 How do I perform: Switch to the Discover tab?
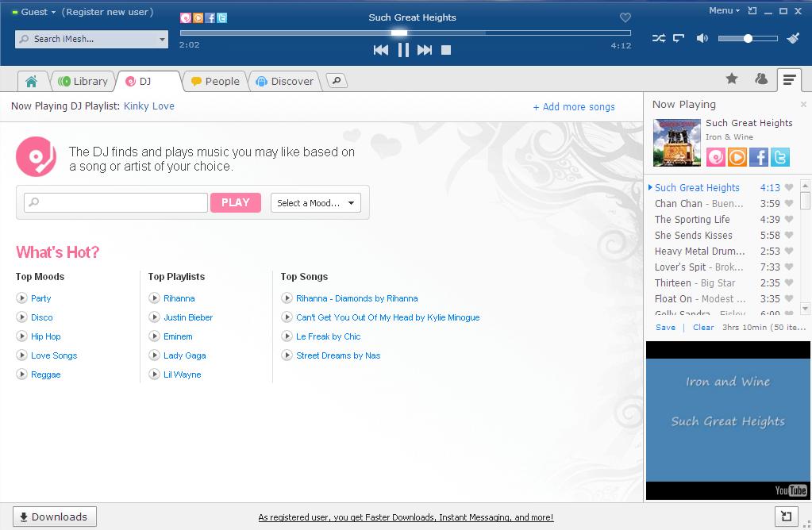click(285, 81)
